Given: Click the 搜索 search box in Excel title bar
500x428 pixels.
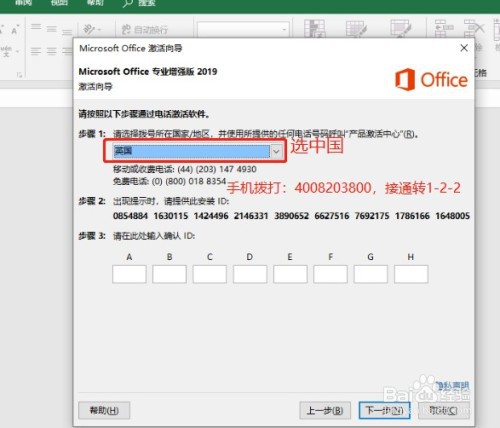Looking at the screenshot, I should 139,4.
